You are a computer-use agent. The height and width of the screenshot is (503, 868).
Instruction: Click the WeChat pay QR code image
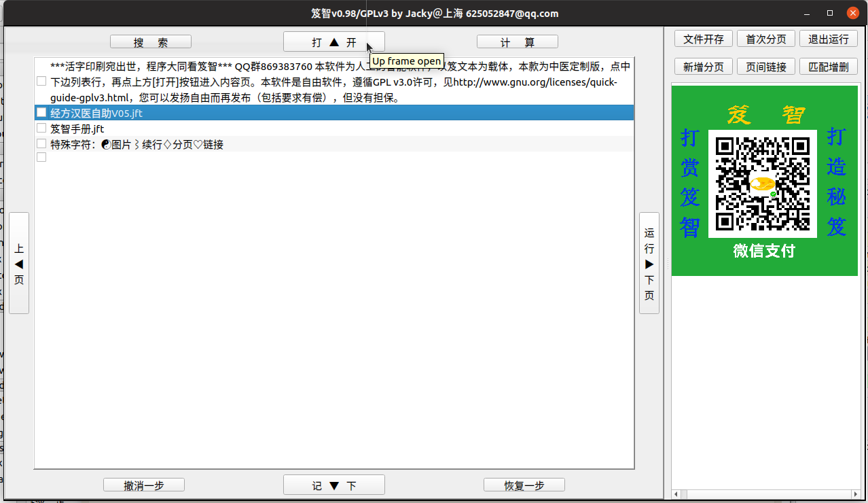763,184
